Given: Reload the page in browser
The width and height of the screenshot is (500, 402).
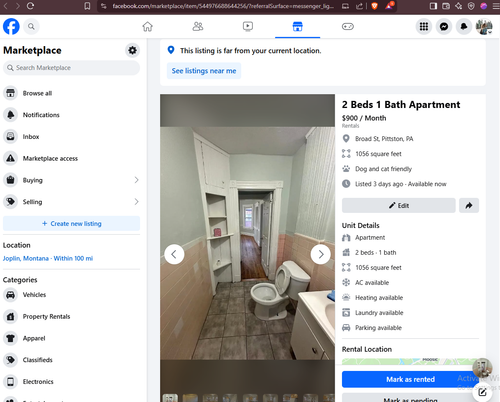Looking at the screenshot, I should point(30,6).
